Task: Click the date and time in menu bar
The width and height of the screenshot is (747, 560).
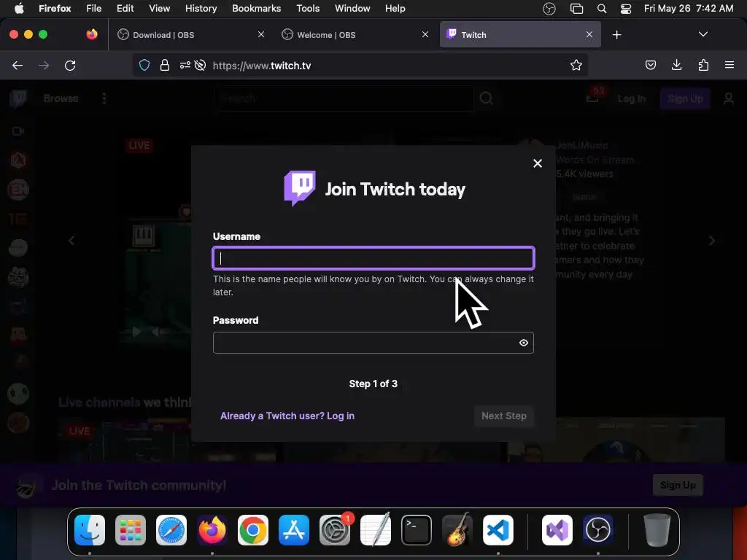Action: [689, 8]
